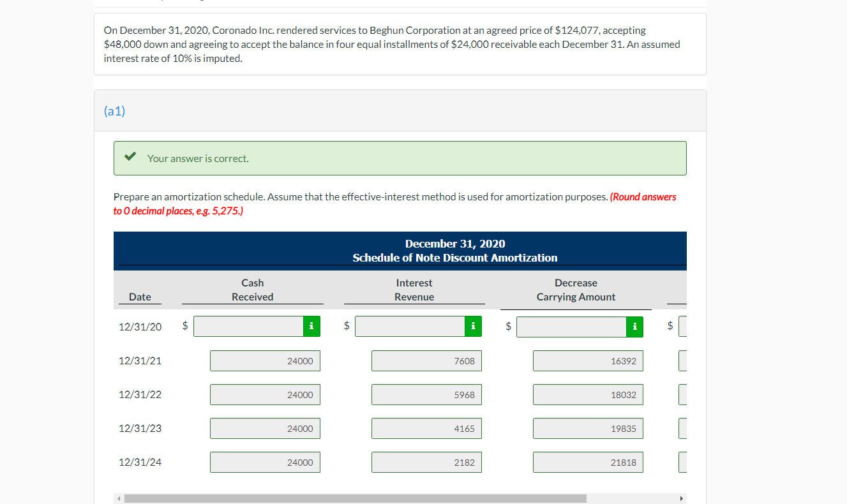The width and height of the screenshot is (847, 504).
Task: Click the info icon on the 12/31/20 Interest Revenue field
Action: click(x=473, y=326)
